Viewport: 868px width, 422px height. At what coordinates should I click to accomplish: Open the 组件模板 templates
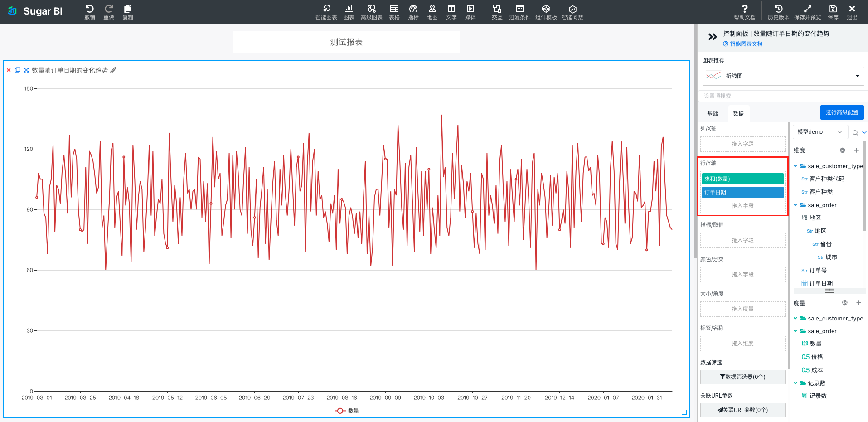(x=546, y=12)
